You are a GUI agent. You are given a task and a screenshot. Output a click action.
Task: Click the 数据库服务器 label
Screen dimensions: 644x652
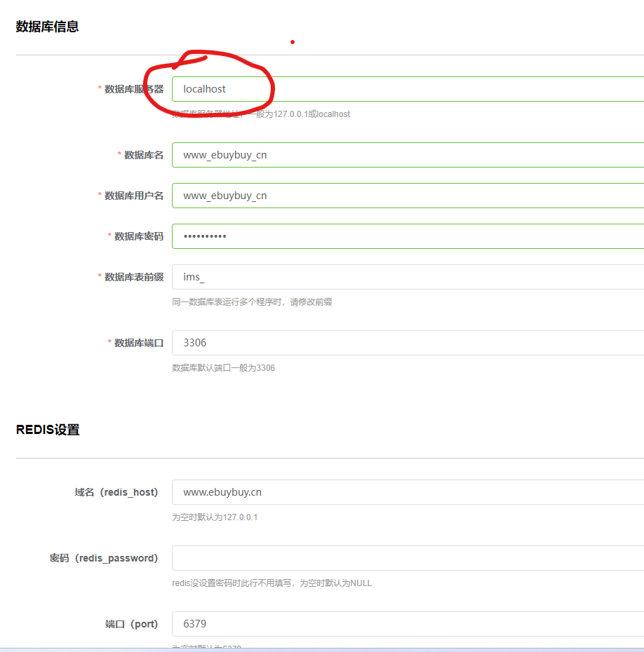[x=134, y=89]
